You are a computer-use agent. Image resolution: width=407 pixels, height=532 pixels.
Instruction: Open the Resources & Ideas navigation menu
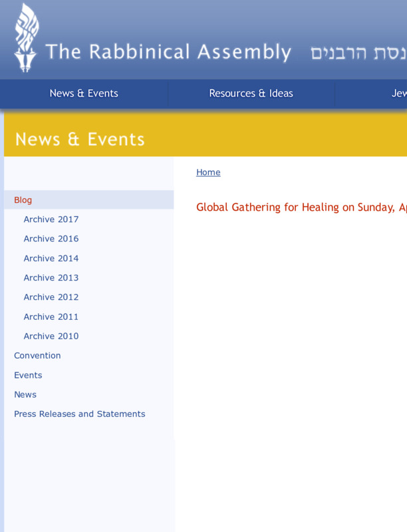coord(251,93)
